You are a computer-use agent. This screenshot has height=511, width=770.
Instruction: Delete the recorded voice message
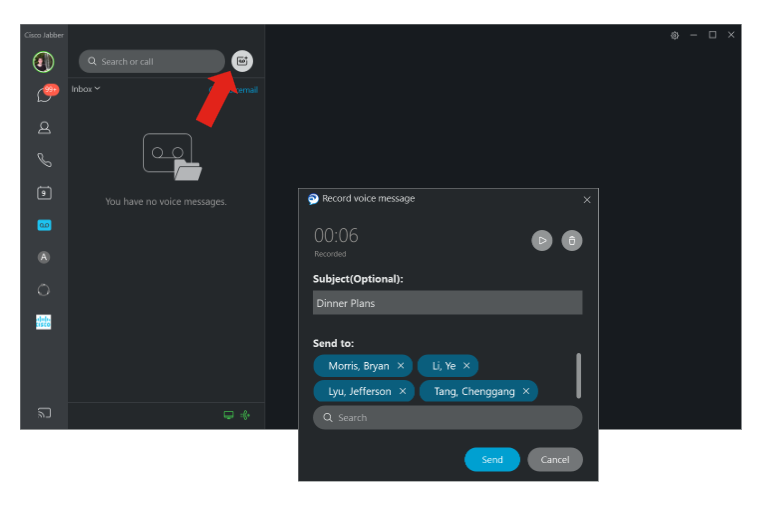coord(572,241)
